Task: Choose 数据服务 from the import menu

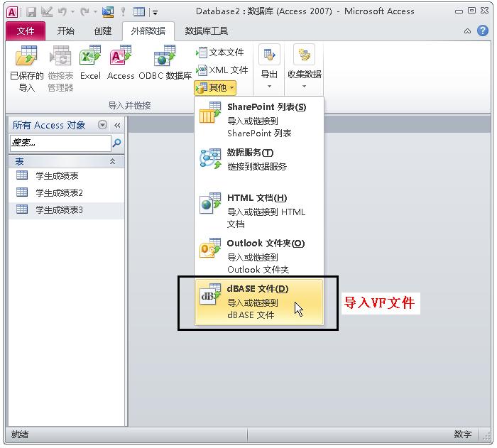Action: coord(259,160)
